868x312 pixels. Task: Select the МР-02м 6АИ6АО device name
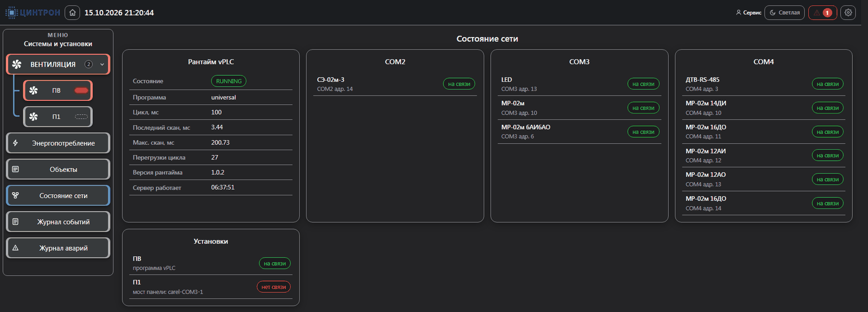tap(526, 127)
